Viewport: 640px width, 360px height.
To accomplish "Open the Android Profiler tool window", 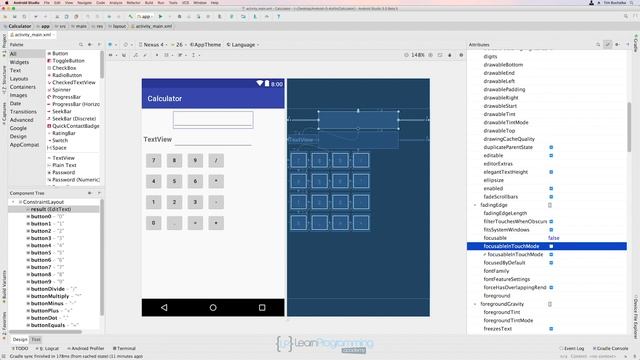I will click(86, 349).
